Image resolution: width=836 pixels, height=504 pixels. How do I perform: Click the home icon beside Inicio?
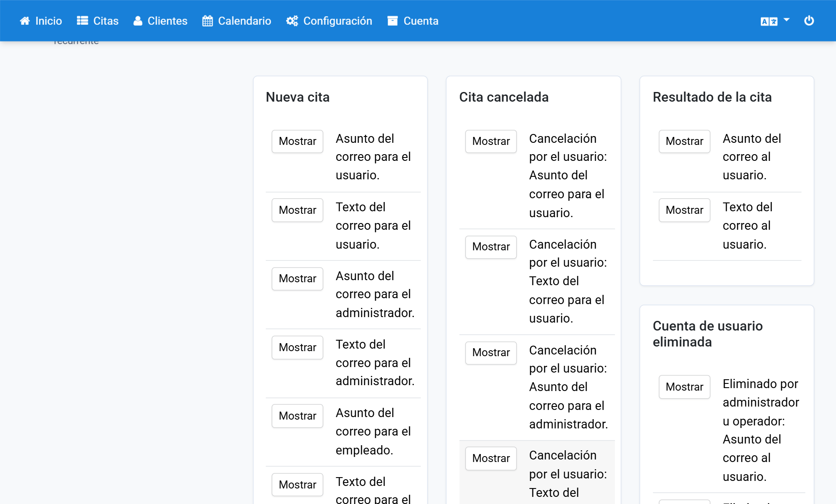click(x=25, y=21)
